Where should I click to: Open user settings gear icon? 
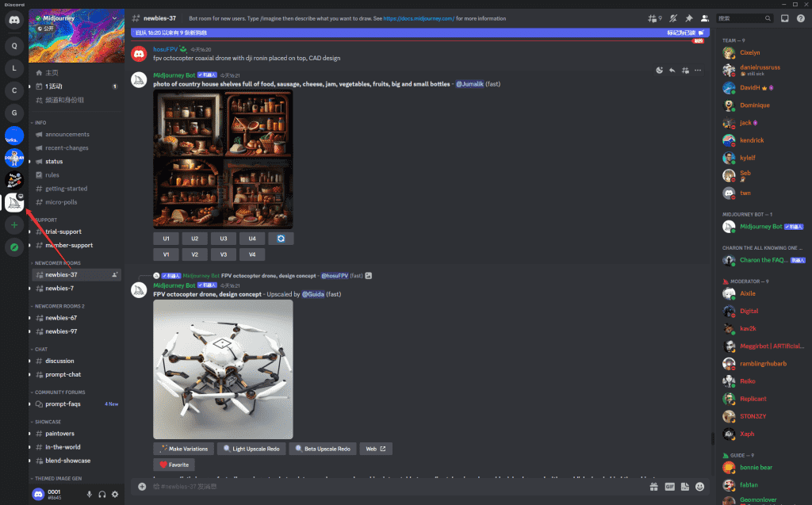coord(115,494)
